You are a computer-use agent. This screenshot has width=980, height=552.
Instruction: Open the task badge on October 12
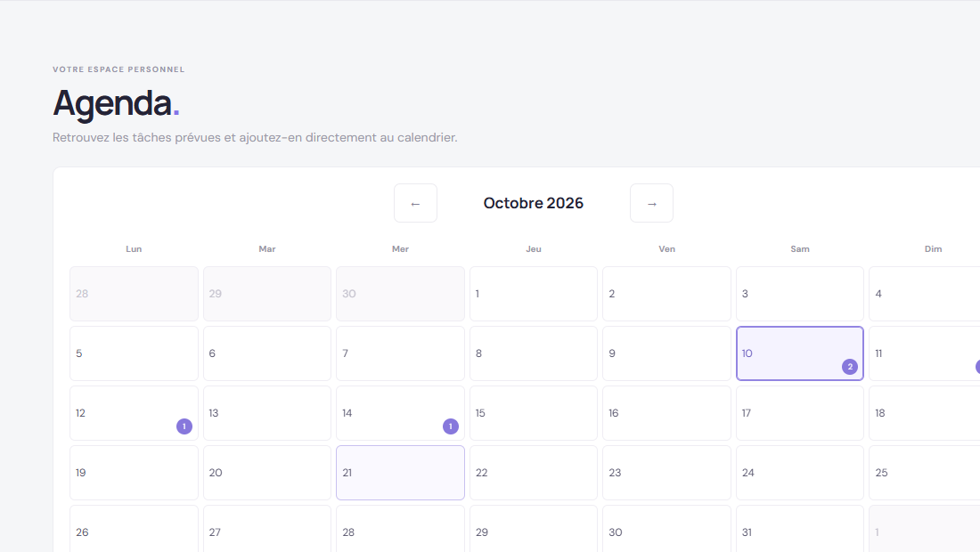(x=184, y=426)
